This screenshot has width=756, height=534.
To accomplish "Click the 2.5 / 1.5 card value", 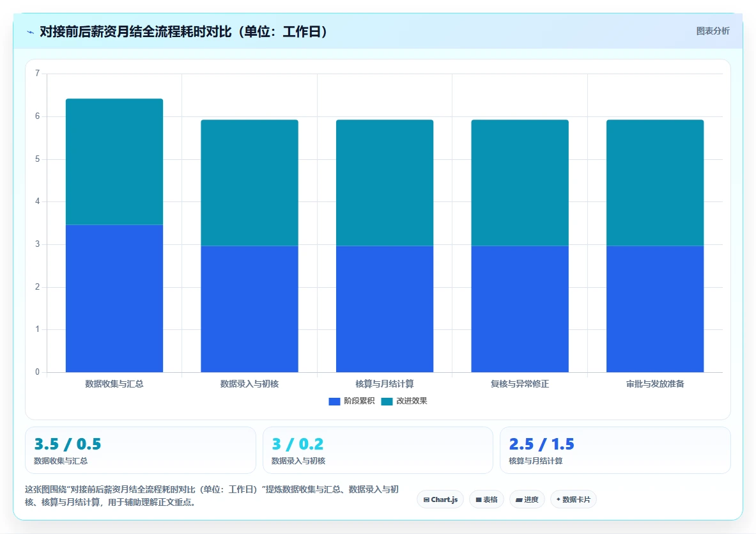I will tap(541, 444).
